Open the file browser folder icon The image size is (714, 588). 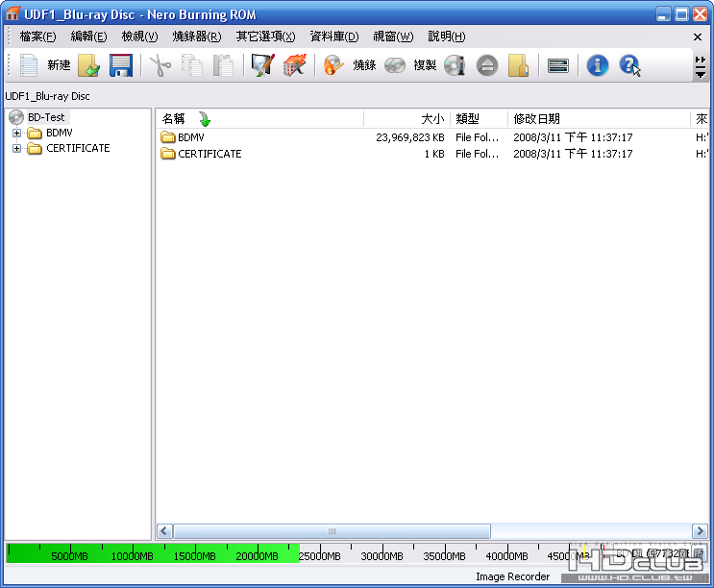(x=518, y=65)
